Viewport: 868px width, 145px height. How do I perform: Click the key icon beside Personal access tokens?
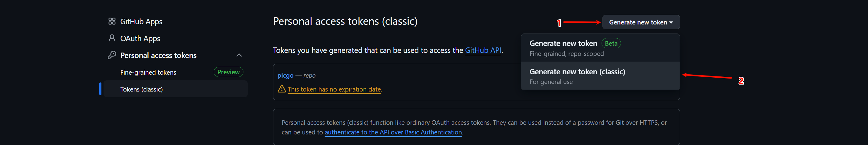pyautogui.click(x=112, y=55)
